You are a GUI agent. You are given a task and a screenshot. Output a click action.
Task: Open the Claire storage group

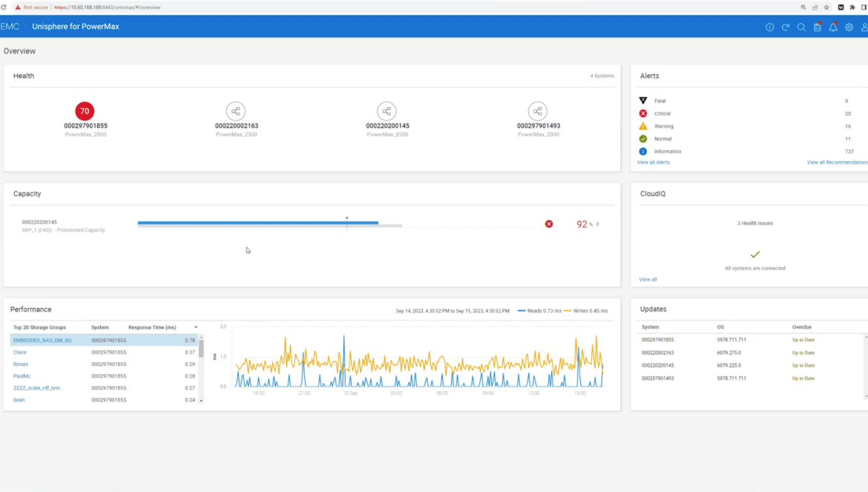[x=20, y=352]
